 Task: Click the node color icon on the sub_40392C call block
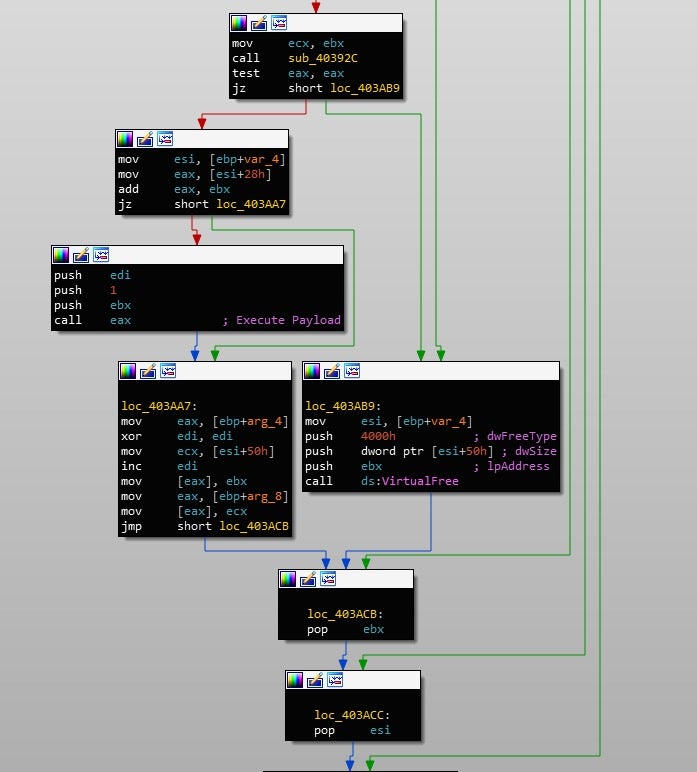click(239, 22)
